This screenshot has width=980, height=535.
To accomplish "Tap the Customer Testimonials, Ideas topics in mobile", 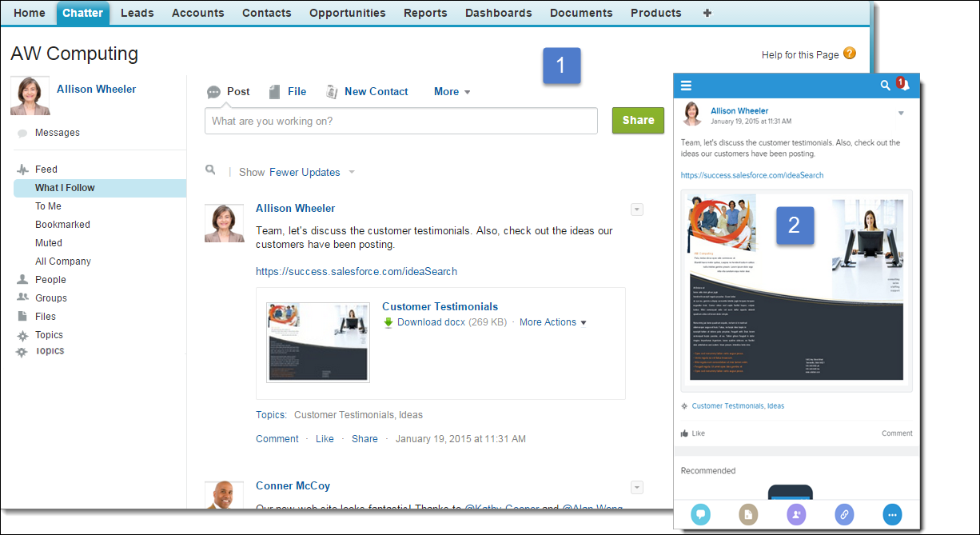I will [x=738, y=406].
